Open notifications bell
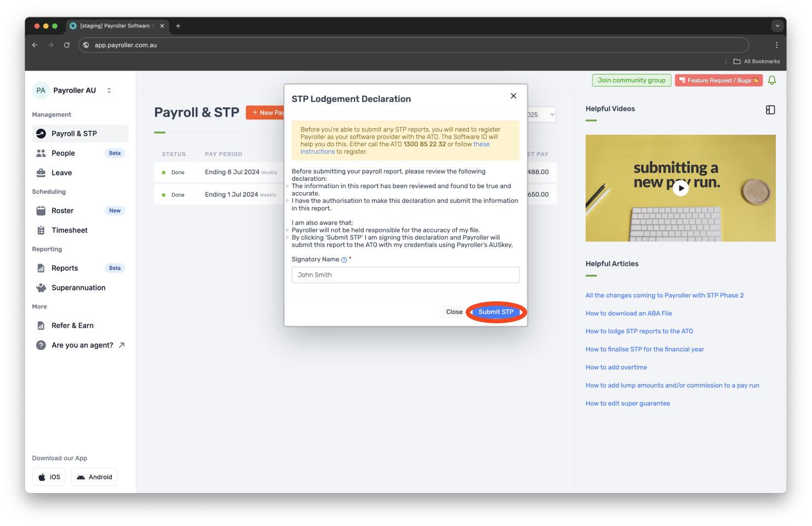 pos(772,81)
